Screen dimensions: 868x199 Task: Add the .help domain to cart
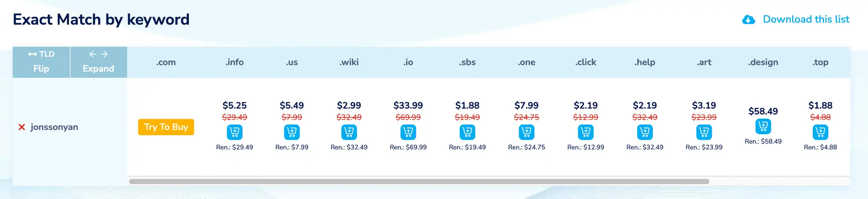(645, 132)
